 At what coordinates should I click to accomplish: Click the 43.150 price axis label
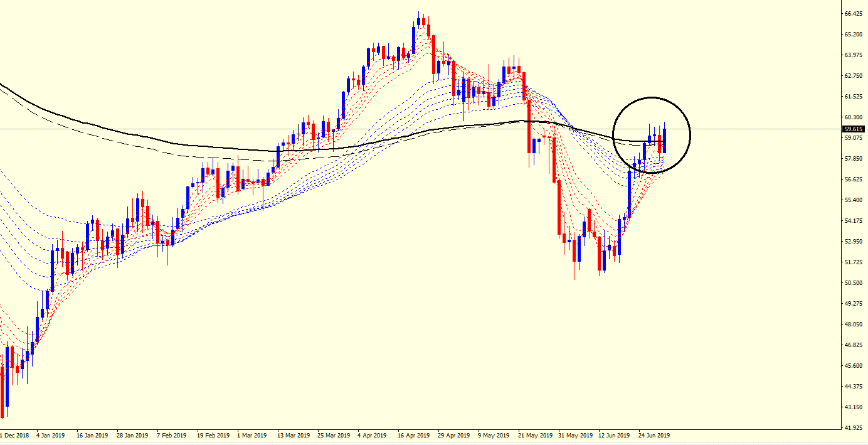853,407
